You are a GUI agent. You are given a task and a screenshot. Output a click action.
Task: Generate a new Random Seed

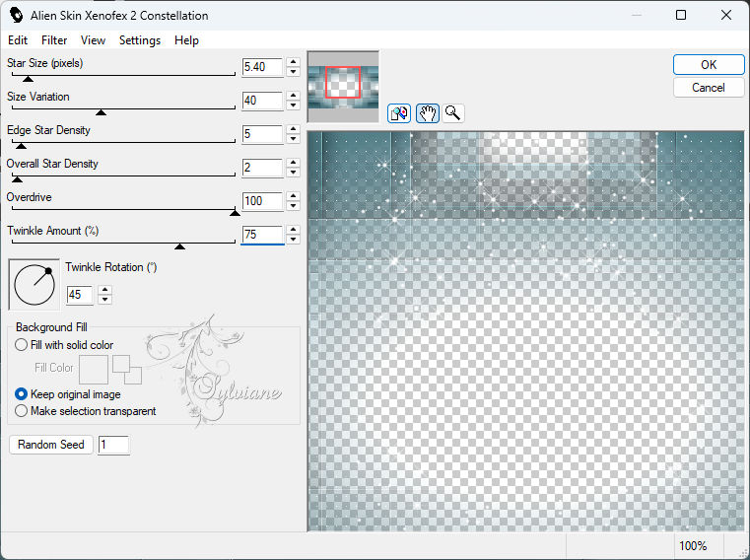(x=50, y=445)
